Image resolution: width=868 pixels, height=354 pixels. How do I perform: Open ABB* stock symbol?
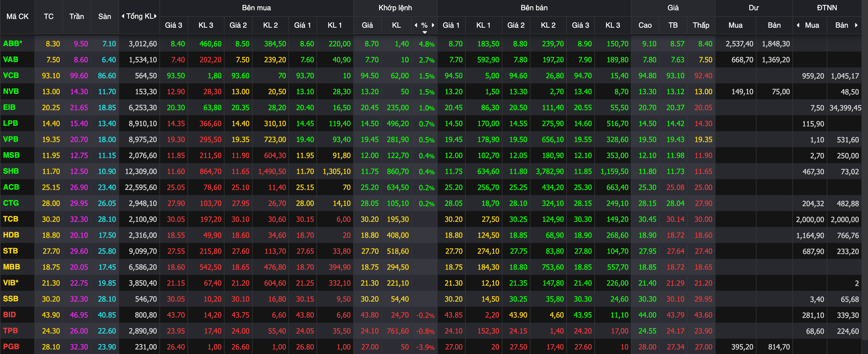click(13, 43)
